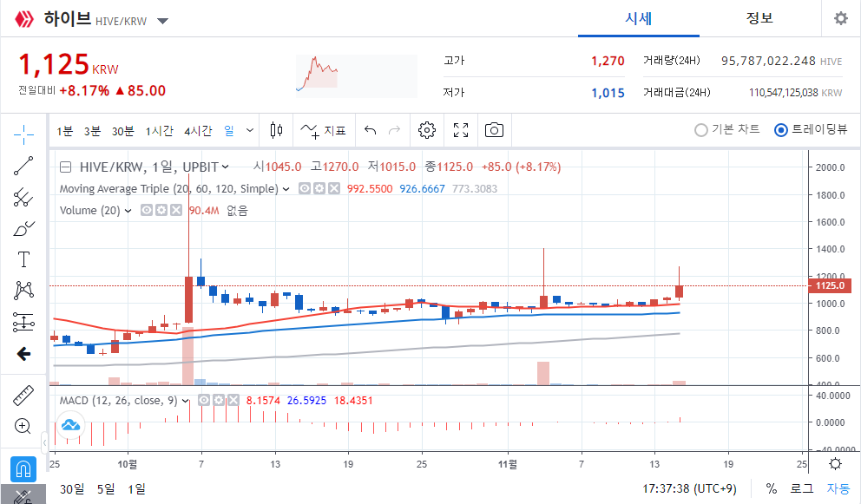
Task: Toggle percent scale mode
Action: click(772, 488)
